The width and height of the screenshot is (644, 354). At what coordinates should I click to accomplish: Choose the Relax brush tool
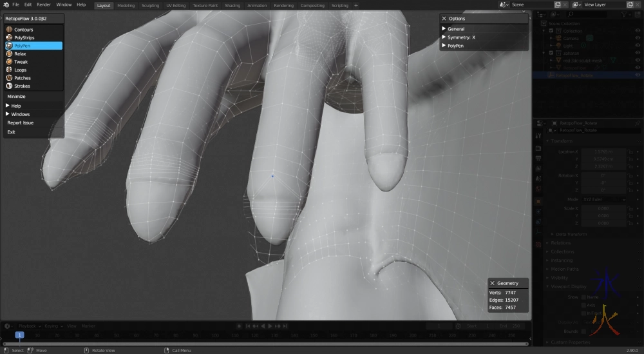point(20,54)
